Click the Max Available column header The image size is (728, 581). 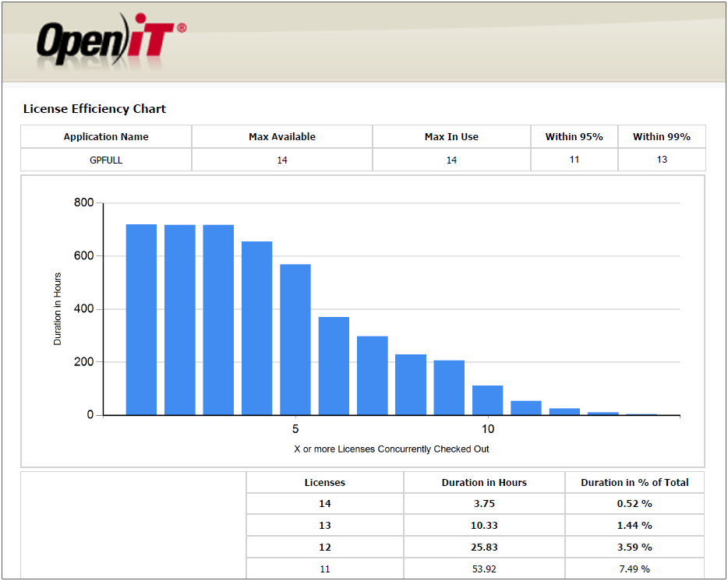coord(282,137)
